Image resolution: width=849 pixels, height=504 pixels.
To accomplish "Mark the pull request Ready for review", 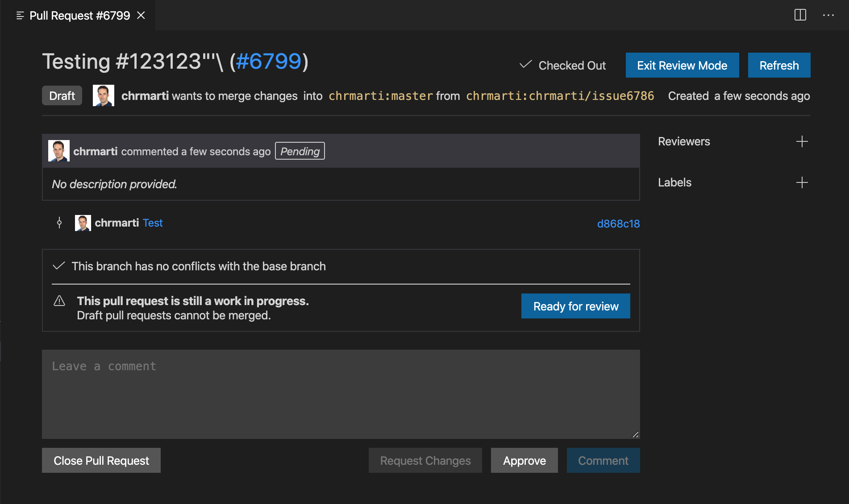I will (x=575, y=306).
